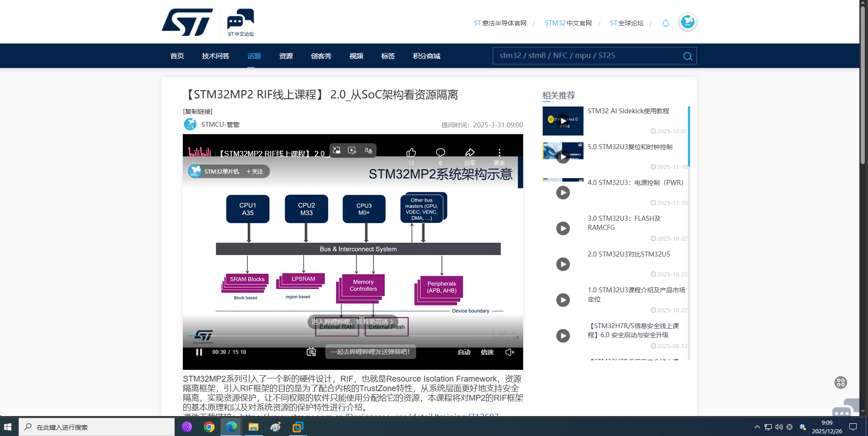Open STM32中文官网 link
Viewport: 868px width, 436px height.
(x=568, y=23)
